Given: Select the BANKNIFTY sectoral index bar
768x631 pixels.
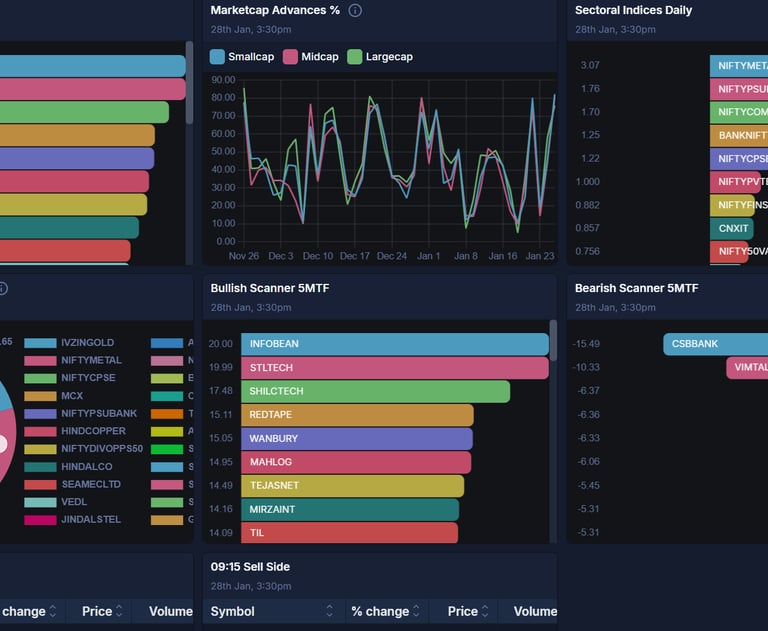Looking at the screenshot, I should [x=739, y=136].
